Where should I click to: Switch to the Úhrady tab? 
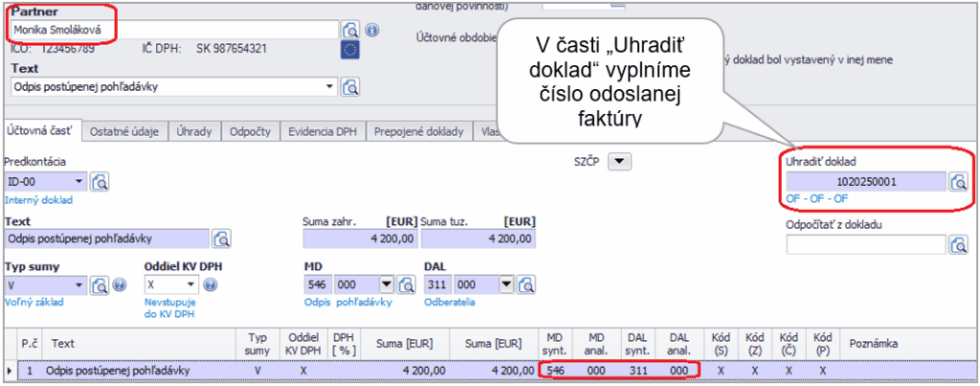(x=194, y=132)
